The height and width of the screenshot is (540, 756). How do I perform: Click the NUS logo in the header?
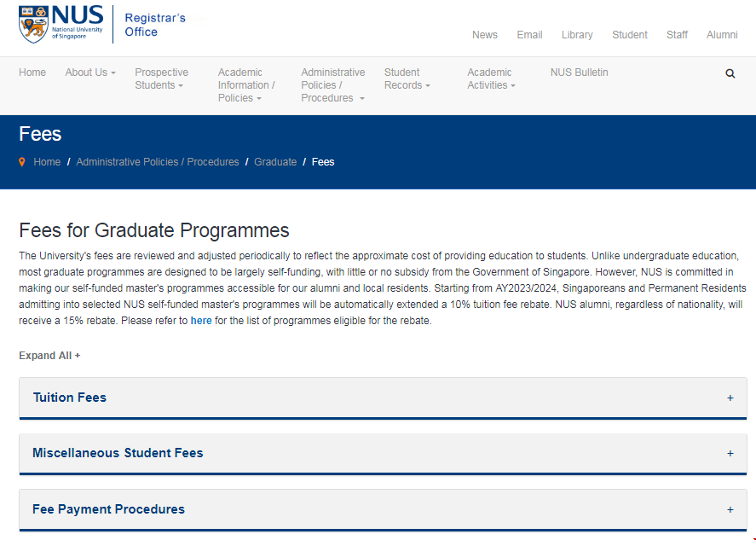61,24
